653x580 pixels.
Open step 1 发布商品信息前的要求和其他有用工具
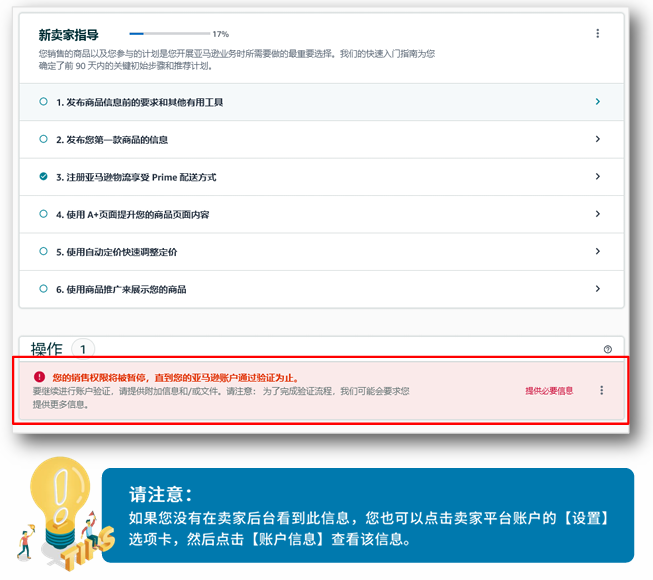[x=322, y=102]
